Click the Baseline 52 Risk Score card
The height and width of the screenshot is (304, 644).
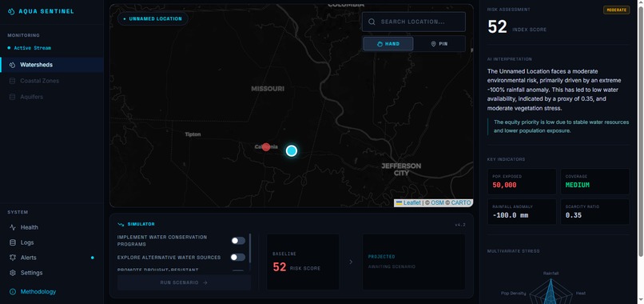tap(303, 262)
